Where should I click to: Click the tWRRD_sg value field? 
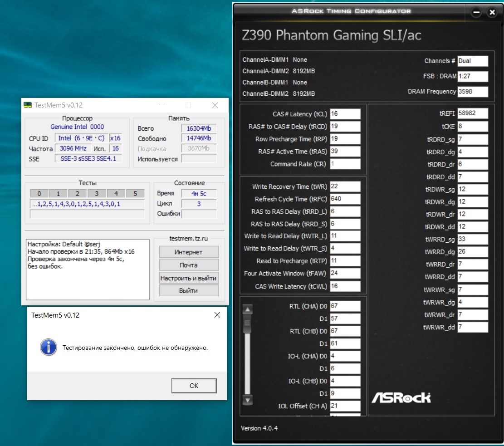click(473, 239)
